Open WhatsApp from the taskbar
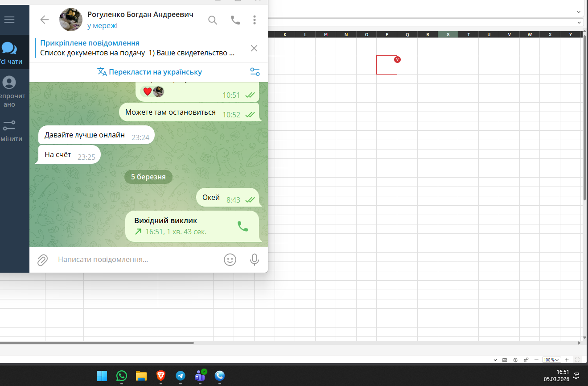 122,376
